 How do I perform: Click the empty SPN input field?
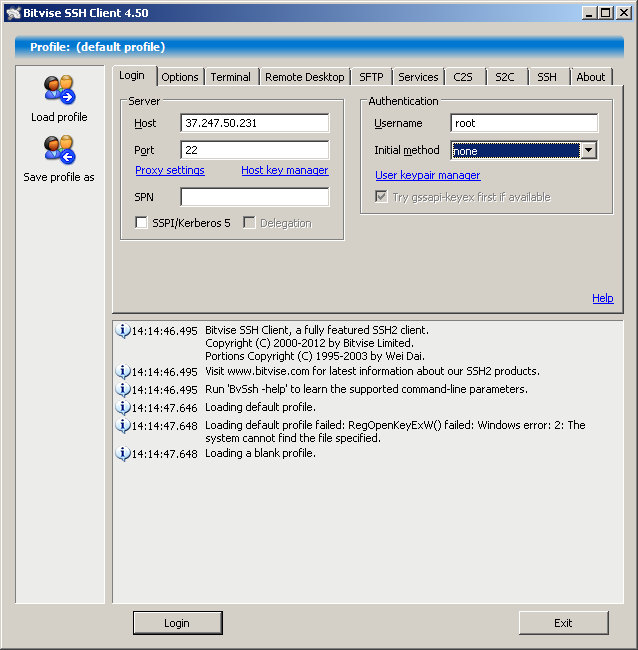click(255, 197)
